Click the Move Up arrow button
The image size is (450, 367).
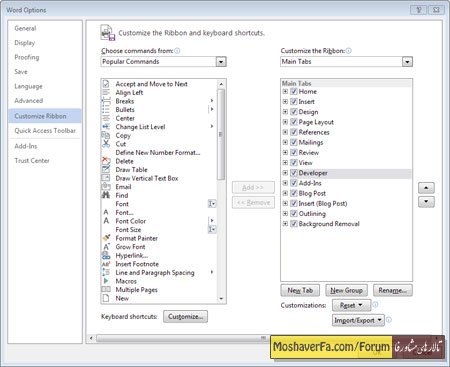(426, 188)
